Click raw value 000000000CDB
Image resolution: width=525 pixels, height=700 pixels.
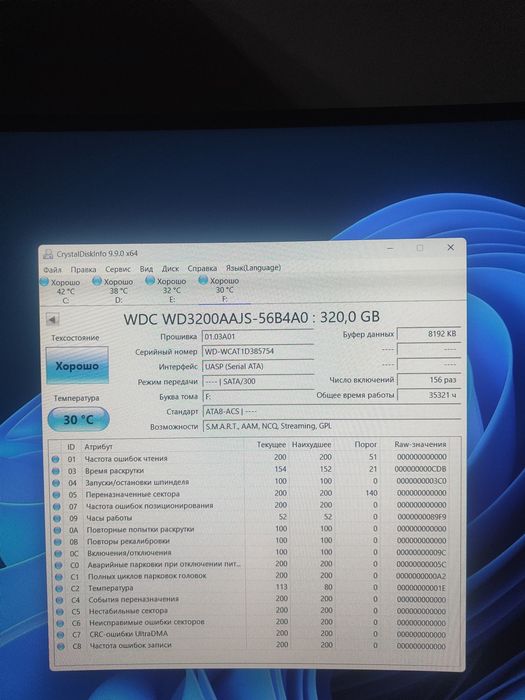pyautogui.click(x=420, y=469)
